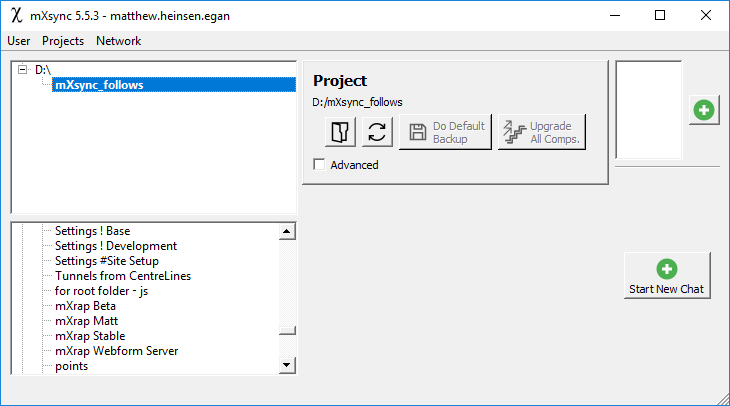
Task: Click the sync refresh arrows icon
Action: click(x=377, y=133)
